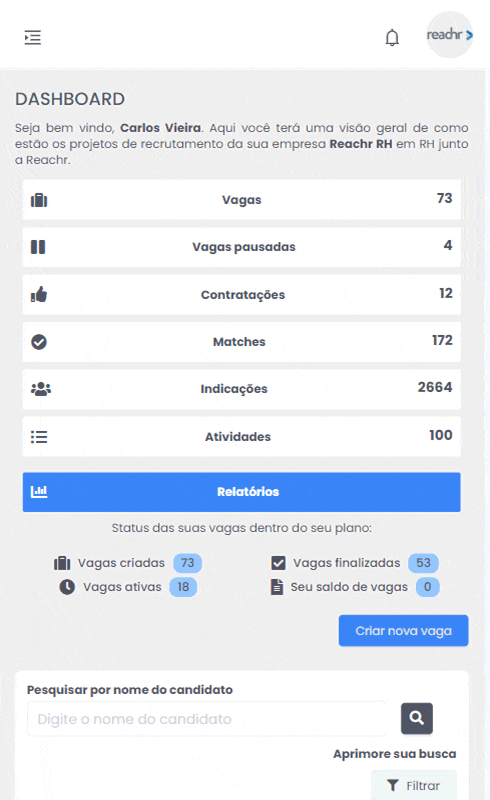This screenshot has width=490, height=800.
Task: Click the briefcase icon in Vagas card
Action: (39, 200)
